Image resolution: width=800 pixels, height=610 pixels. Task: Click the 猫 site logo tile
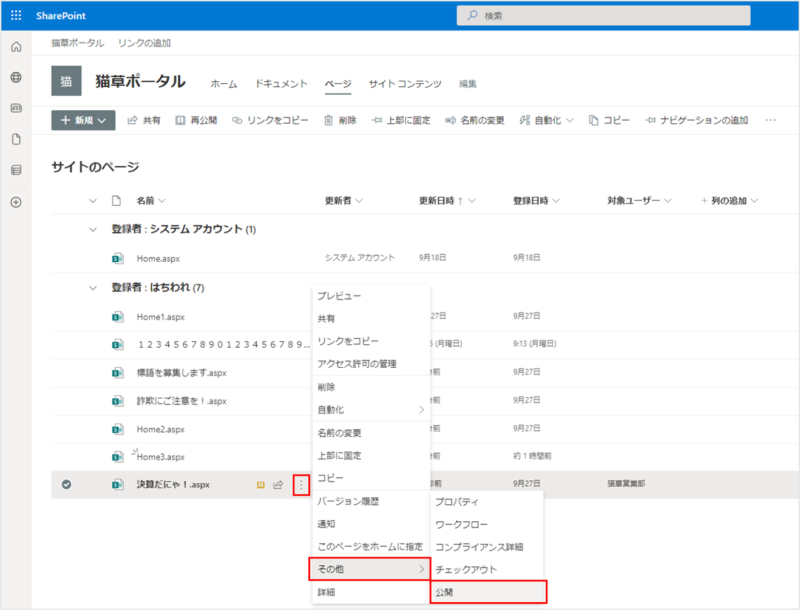(66, 81)
